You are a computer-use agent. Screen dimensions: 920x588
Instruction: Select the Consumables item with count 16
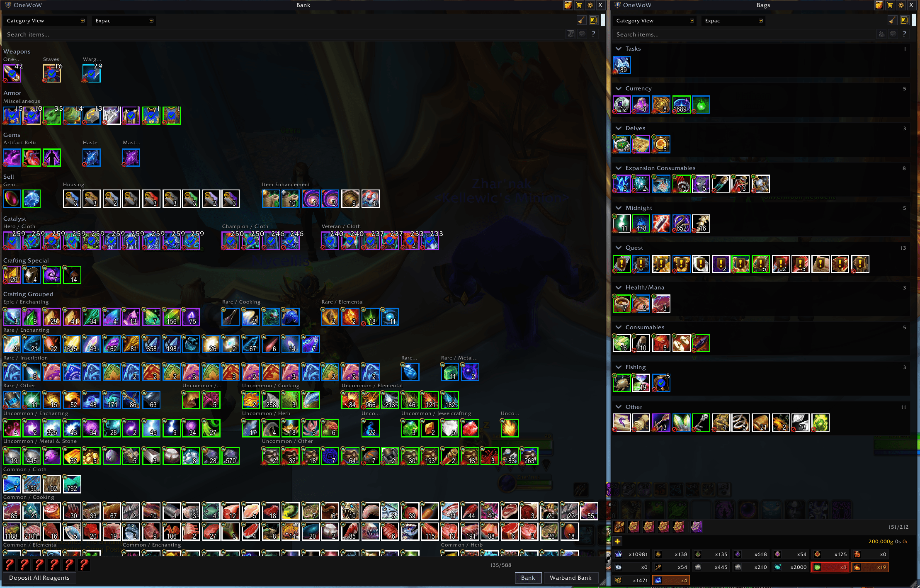(x=621, y=343)
